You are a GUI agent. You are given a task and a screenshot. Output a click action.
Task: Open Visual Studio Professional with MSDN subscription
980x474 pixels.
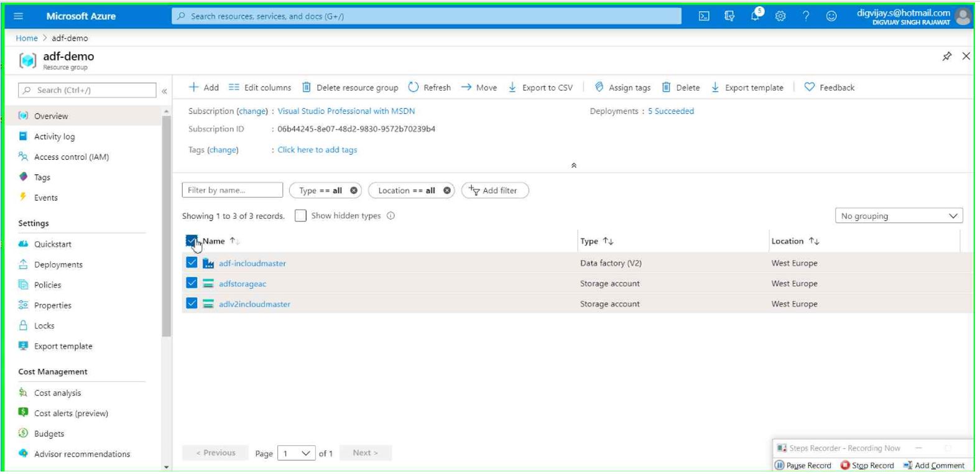(346, 111)
